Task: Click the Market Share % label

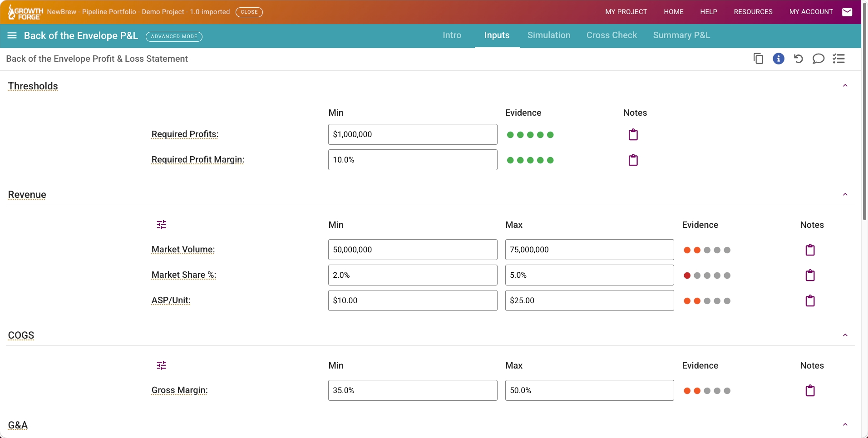Action: 184,275
